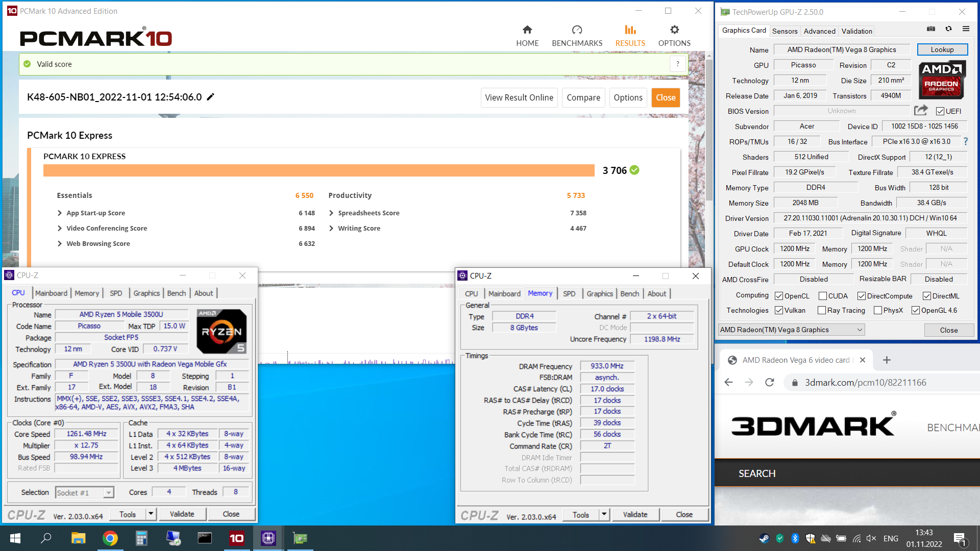980x551 pixels.
Task: Open Google Chrome from the taskbar
Action: click(x=110, y=538)
